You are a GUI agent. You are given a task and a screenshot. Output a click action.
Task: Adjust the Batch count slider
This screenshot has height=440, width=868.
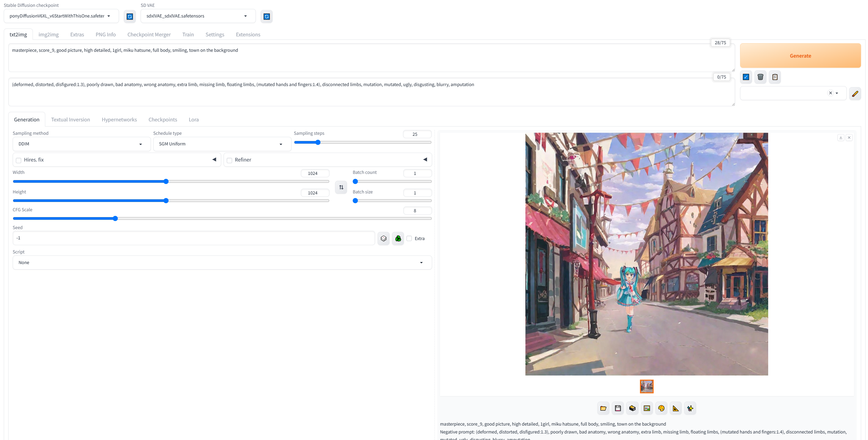(x=392, y=181)
